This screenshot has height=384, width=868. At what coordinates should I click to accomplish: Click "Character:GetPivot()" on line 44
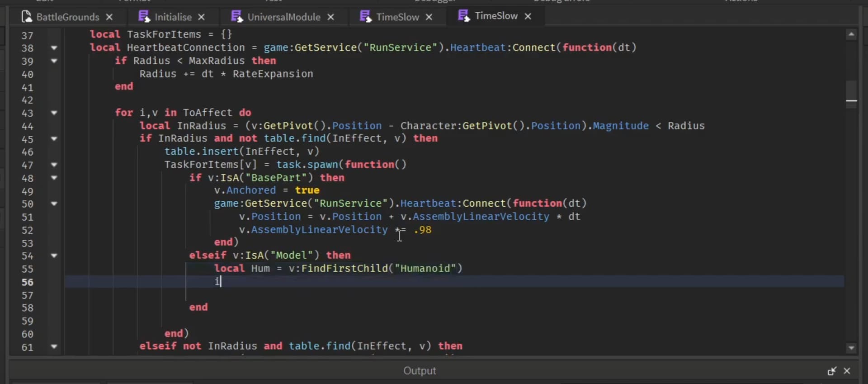click(x=462, y=126)
